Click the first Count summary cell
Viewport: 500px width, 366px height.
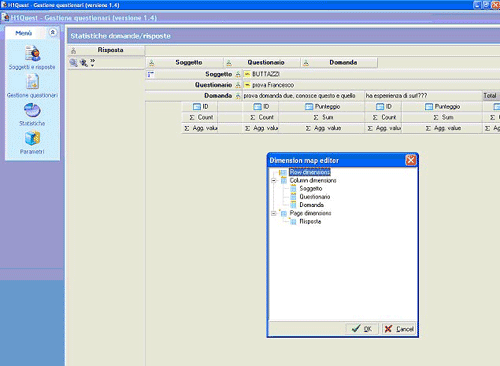click(200, 117)
